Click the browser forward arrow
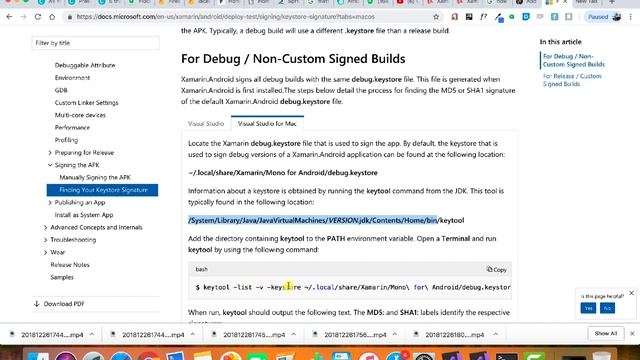The image size is (640, 360). (23, 17)
